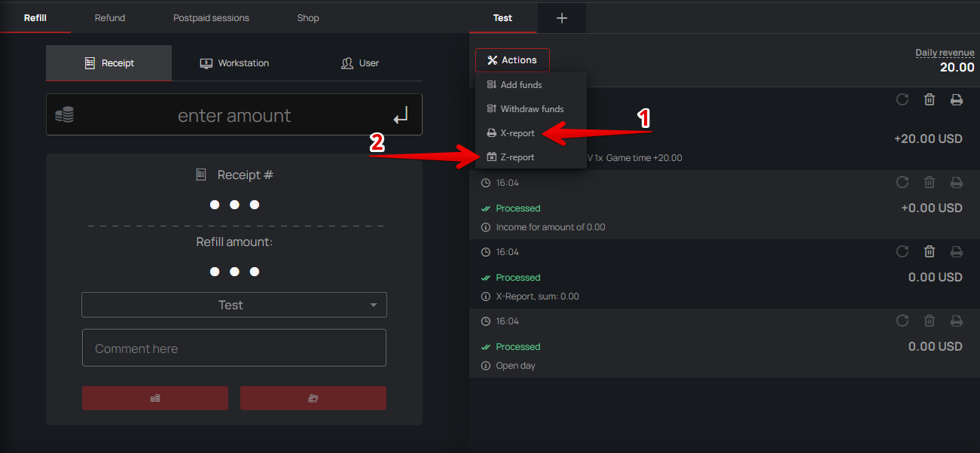The image size is (980, 453).
Task: Switch to Workstation refill mode
Action: pyautogui.click(x=234, y=63)
